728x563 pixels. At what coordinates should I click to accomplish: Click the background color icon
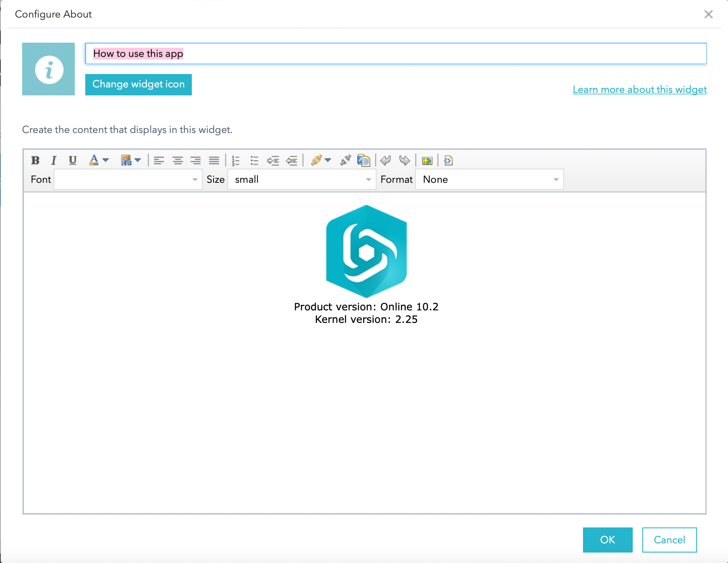click(x=126, y=160)
